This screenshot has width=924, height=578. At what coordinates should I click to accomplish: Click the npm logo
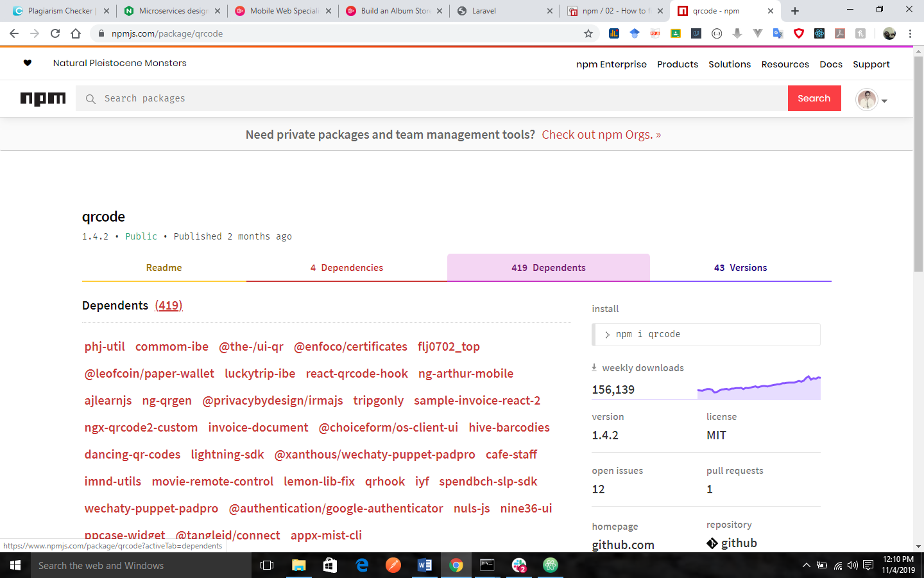43,98
